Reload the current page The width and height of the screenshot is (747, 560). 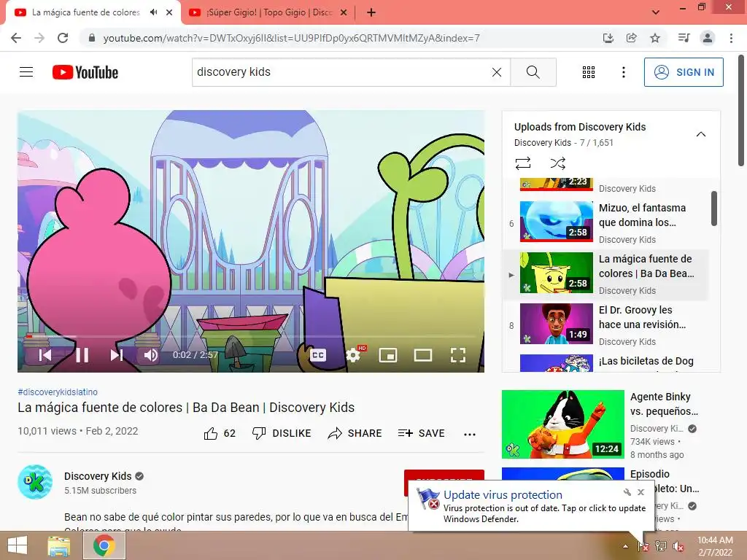[63, 38]
